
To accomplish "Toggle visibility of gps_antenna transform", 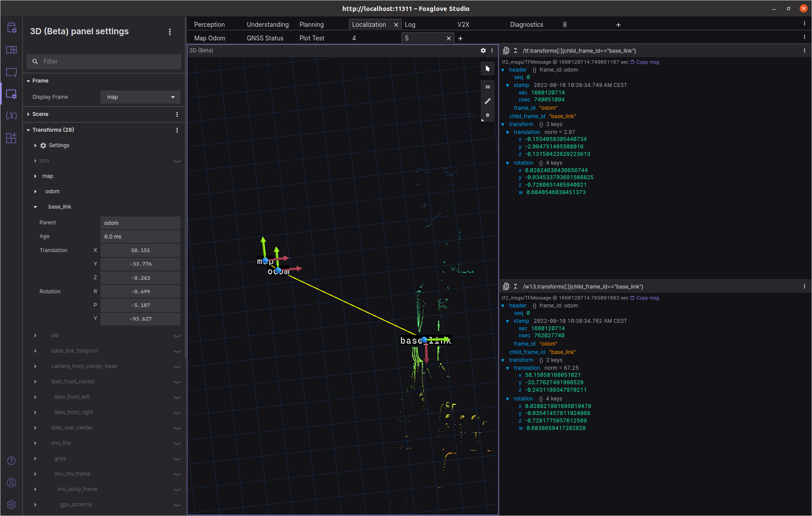I will pos(177,505).
